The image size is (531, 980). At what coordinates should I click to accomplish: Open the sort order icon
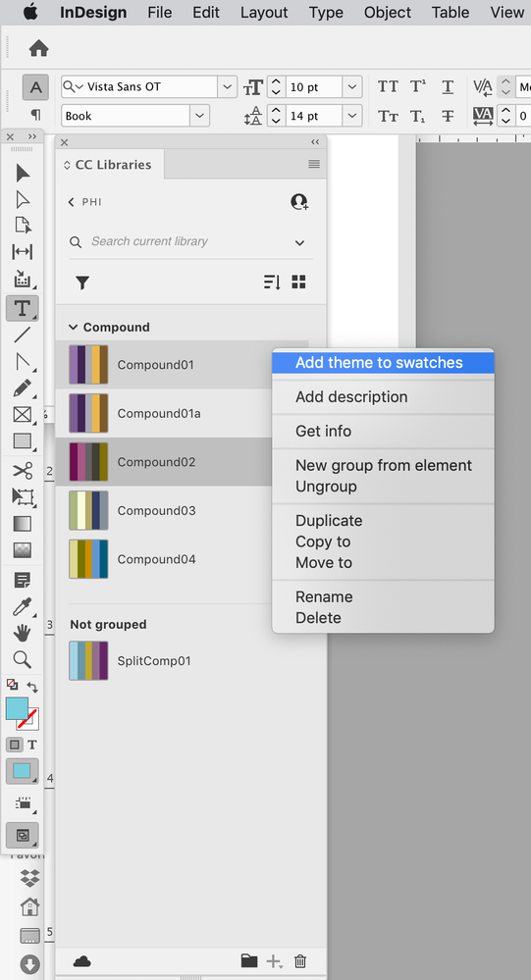pyautogui.click(x=272, y=282)
